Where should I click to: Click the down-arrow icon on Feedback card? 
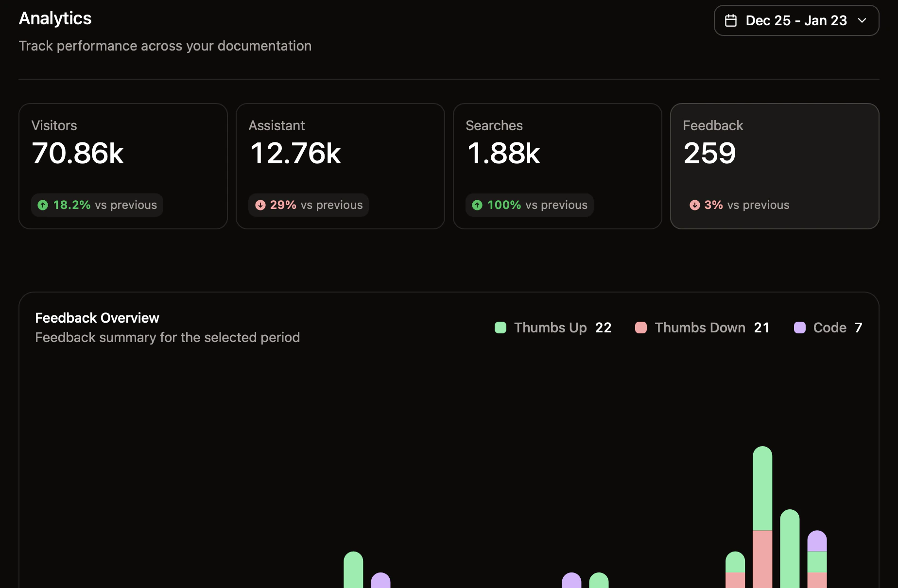(694, 205)
